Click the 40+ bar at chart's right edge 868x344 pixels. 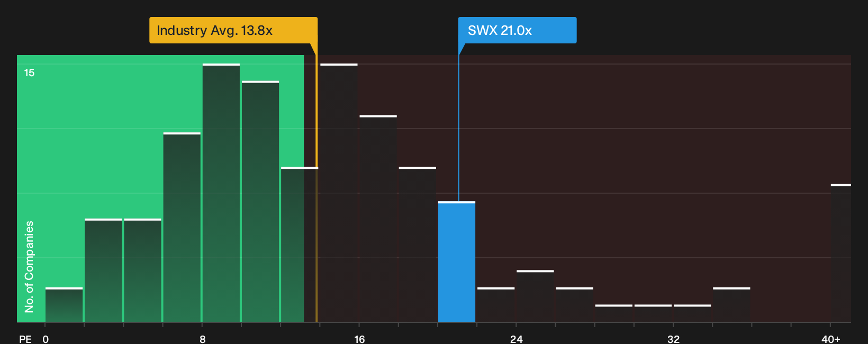tap(841, 253)
